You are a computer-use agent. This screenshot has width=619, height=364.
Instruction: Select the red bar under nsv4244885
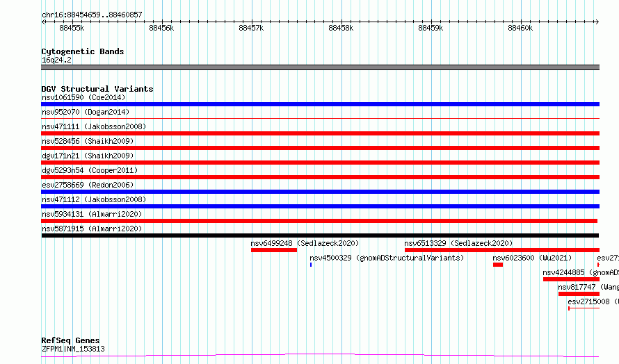click(571, 279)
